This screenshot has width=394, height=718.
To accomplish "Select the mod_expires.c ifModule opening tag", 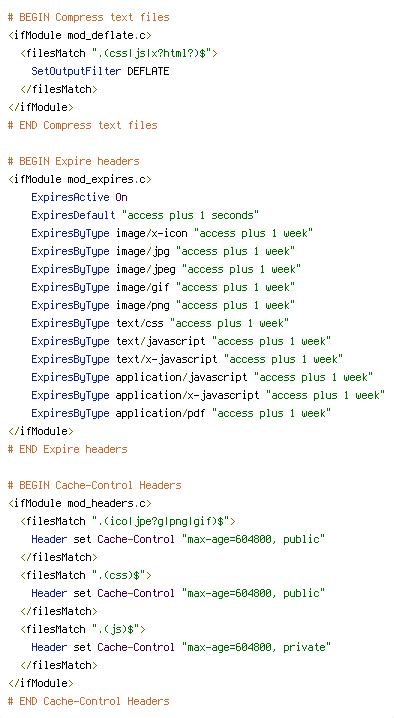I will 80,180.
